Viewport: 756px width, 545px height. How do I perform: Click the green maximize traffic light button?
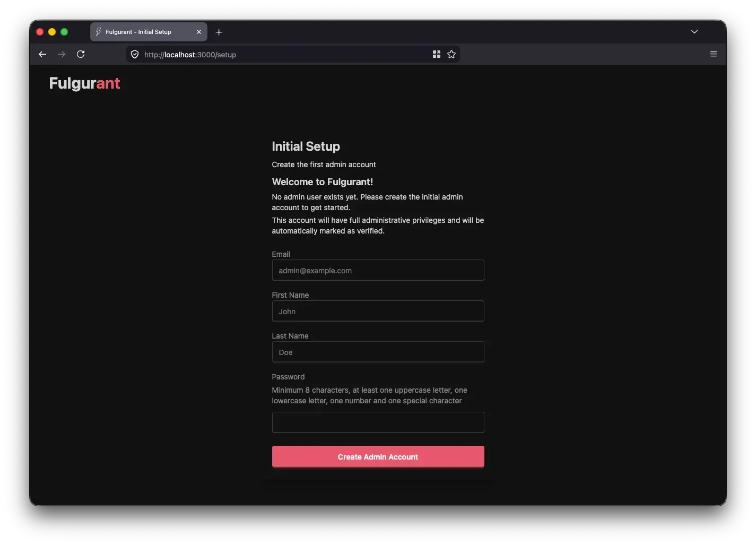(x=64, y=32)
